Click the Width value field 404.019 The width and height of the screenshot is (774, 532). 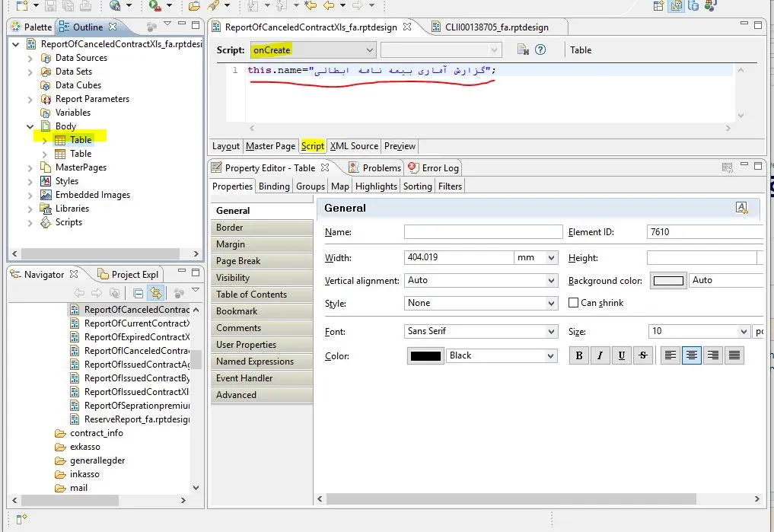pos(459,257)
